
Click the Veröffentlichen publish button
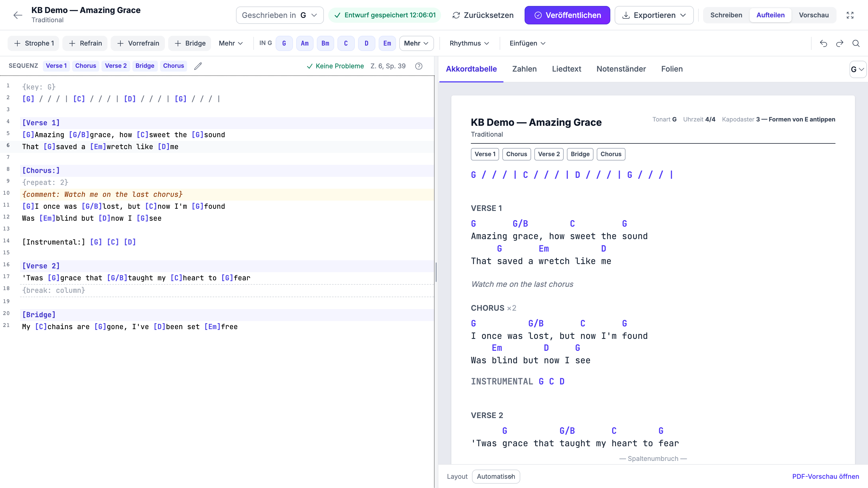(567, 15)
